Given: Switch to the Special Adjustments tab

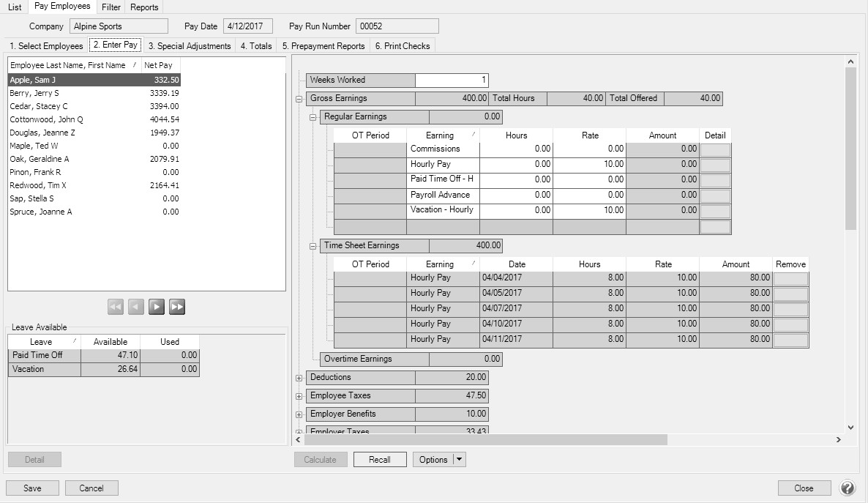Looking at the screenshot, I should pos(189,46).
